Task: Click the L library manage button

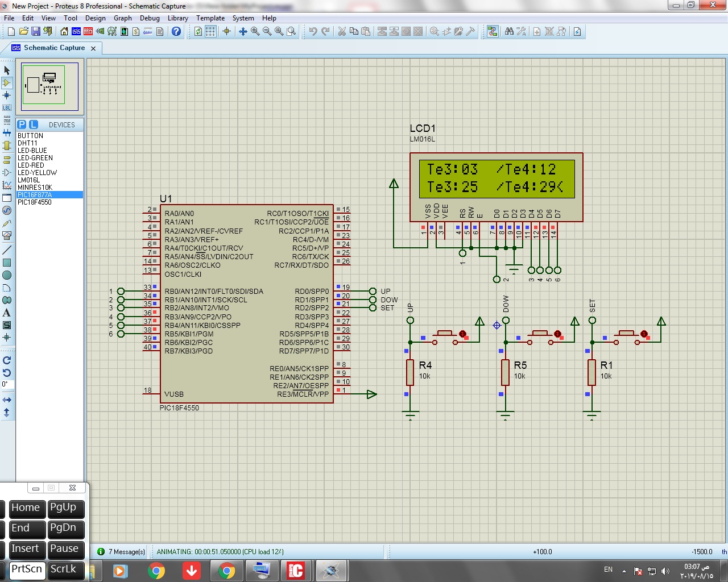Action: click(34, 124)
